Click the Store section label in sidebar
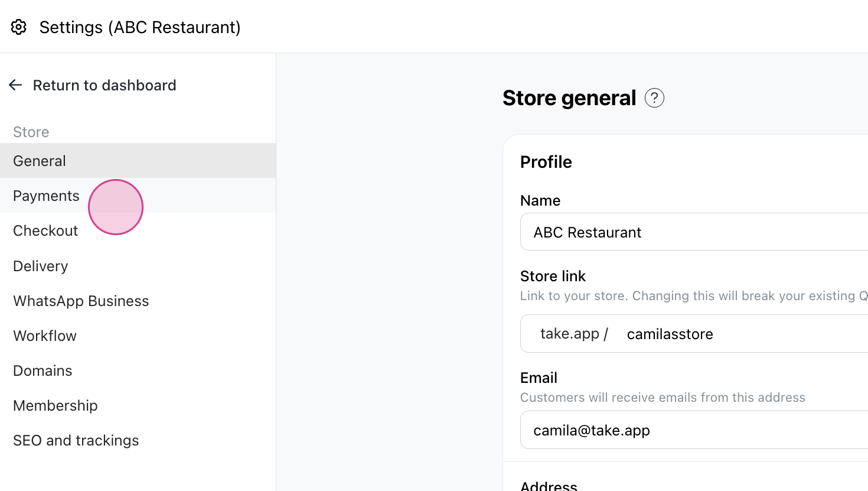This screenshot has height=491, width=868. pyautogui.click(x=31, y=132)
